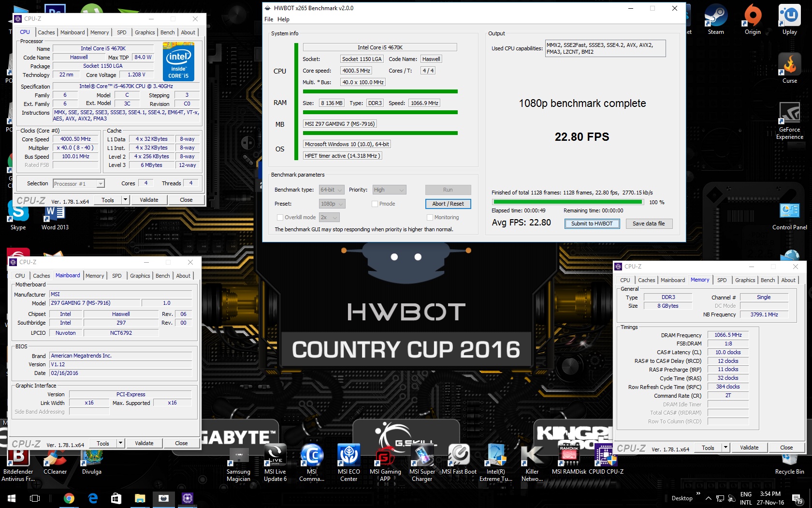Expand Tools arrow in CPU-Z Memory window
This screenshot has height=508, width=812.
725,448
